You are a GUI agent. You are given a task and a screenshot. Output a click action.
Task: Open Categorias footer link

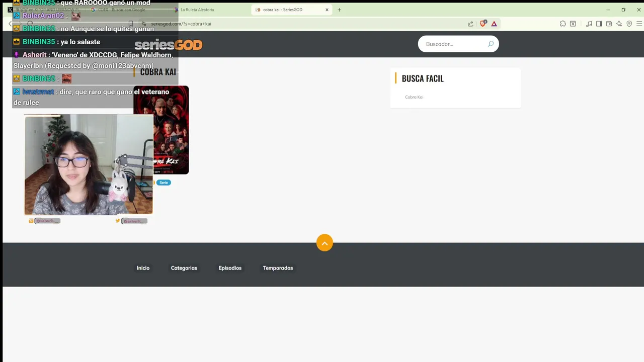(x=184, y=268)
